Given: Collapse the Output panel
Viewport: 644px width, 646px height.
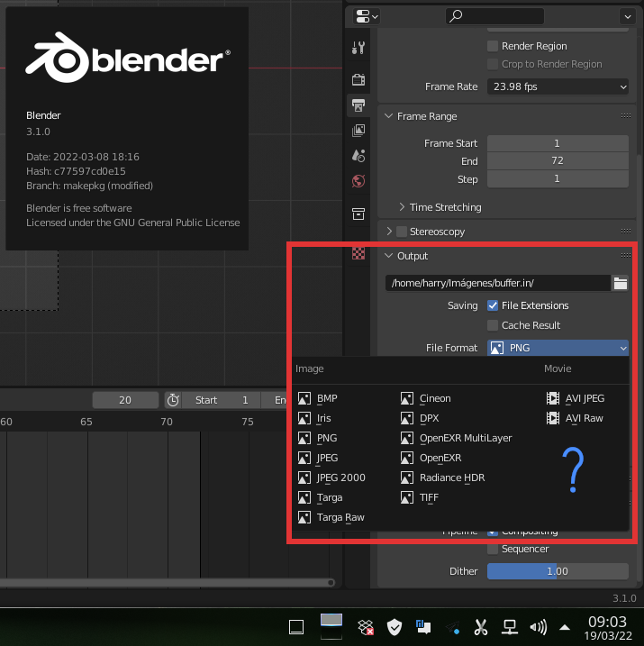Looking at the screenshot, I should [388, 256].
